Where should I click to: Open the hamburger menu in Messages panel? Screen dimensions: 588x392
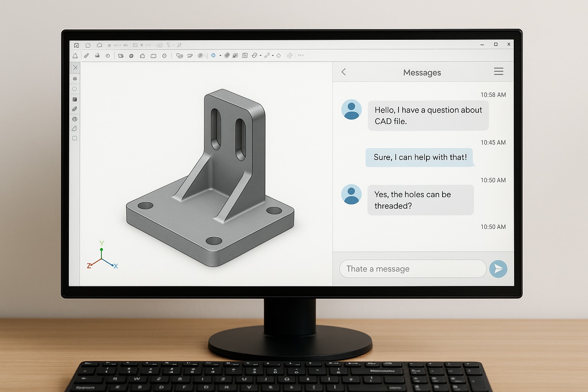498,71
